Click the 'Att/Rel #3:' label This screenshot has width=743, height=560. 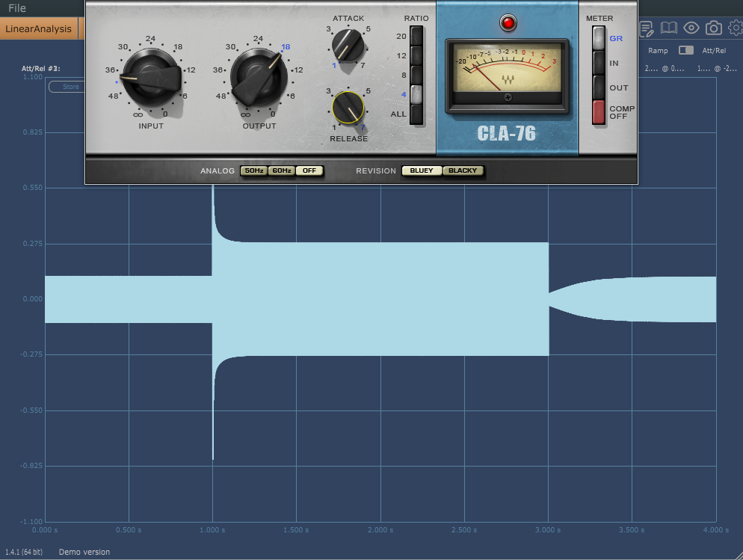pyautogui.click(x=41, y=68)
